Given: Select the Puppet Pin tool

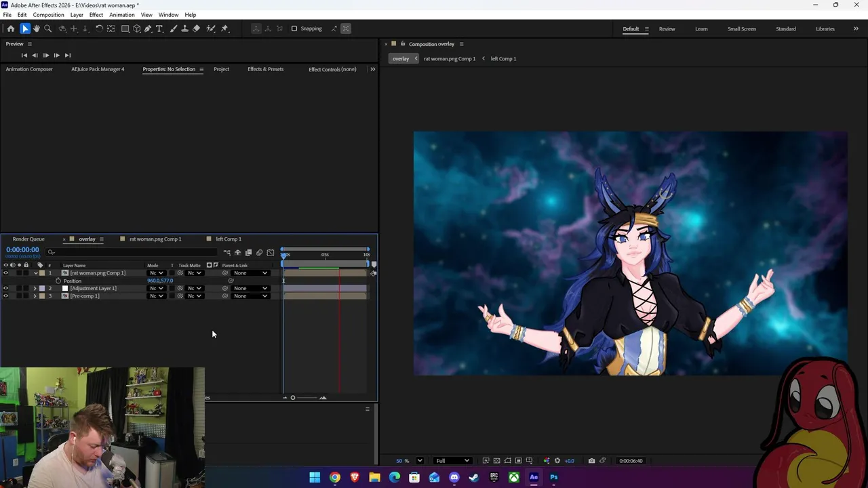Looking at the screenshot, I should click(224, 28).
